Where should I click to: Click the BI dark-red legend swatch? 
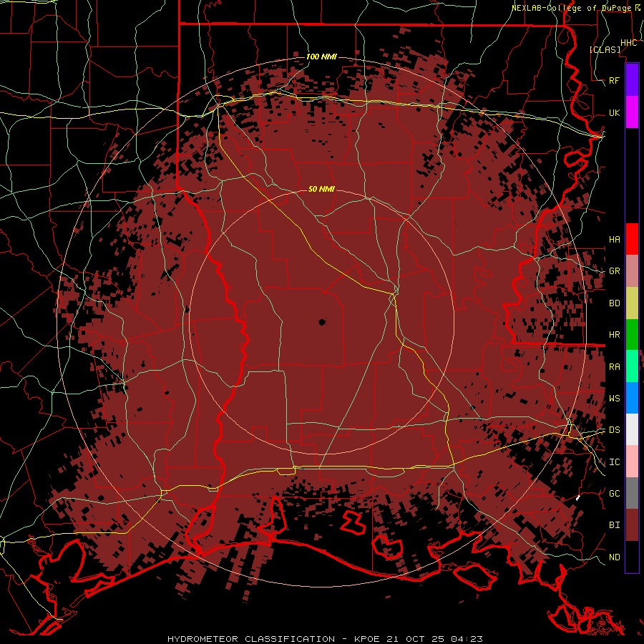(x=632, y=525)
